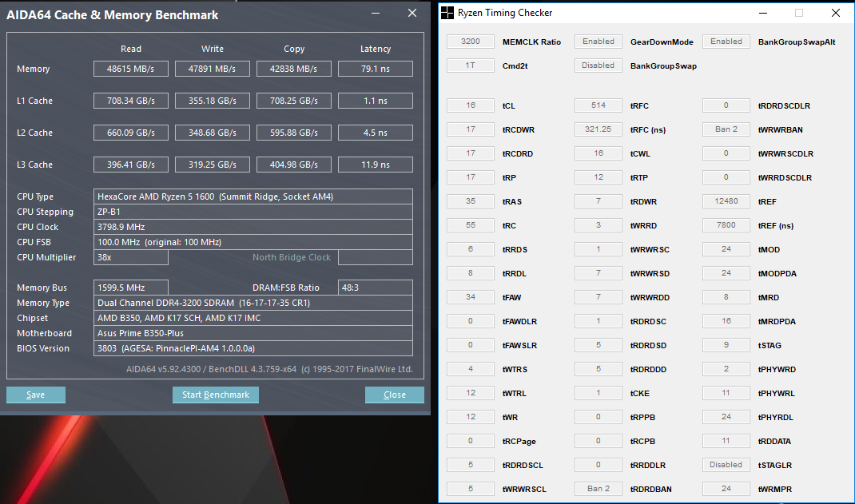This screenshot has height=504, width=855.
Task: Click CPU Stepping value ZP-B1
Action: pos(253,212)
